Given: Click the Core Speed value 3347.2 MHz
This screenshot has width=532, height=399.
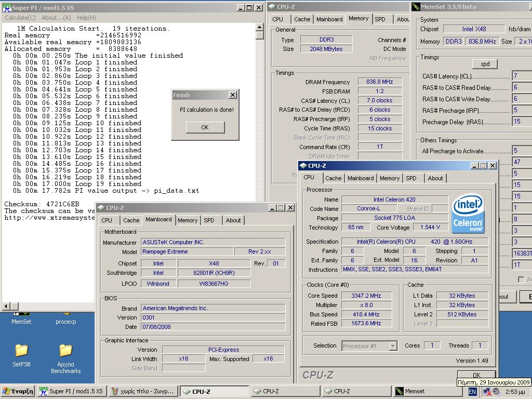Looking at the screenshot, I should tap(366, 296).
